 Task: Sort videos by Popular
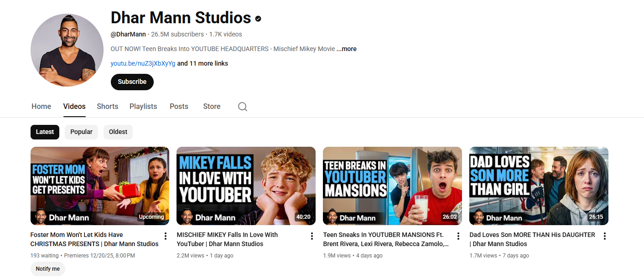(82, 132)
